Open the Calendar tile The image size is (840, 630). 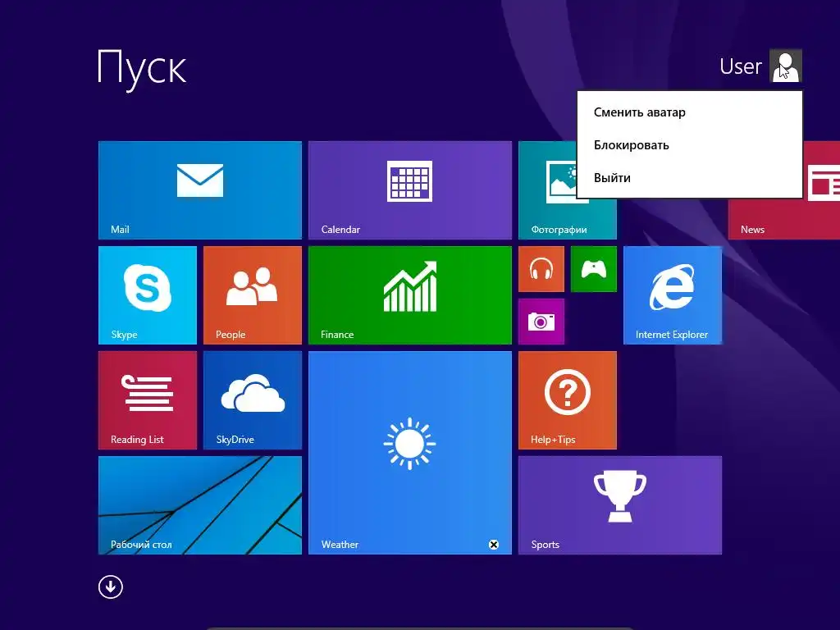(x=410, y=190)
